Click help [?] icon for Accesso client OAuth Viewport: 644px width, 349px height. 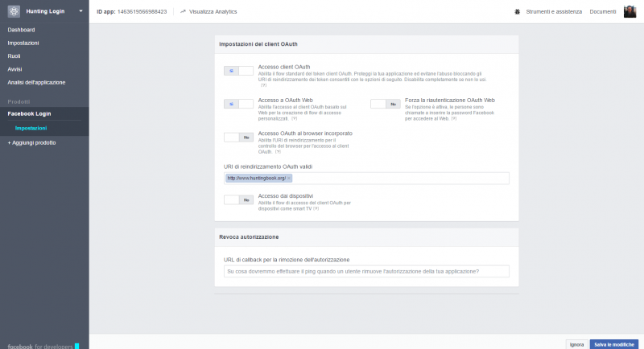click(263, 85)
